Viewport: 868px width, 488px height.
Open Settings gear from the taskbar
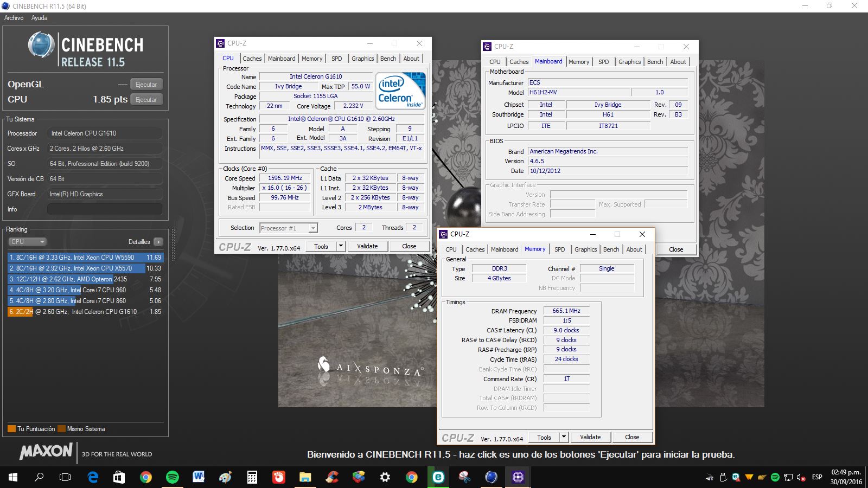[385, 477]
